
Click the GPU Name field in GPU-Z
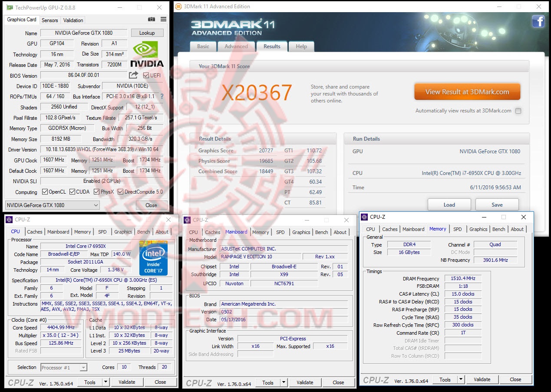(84, 33)
